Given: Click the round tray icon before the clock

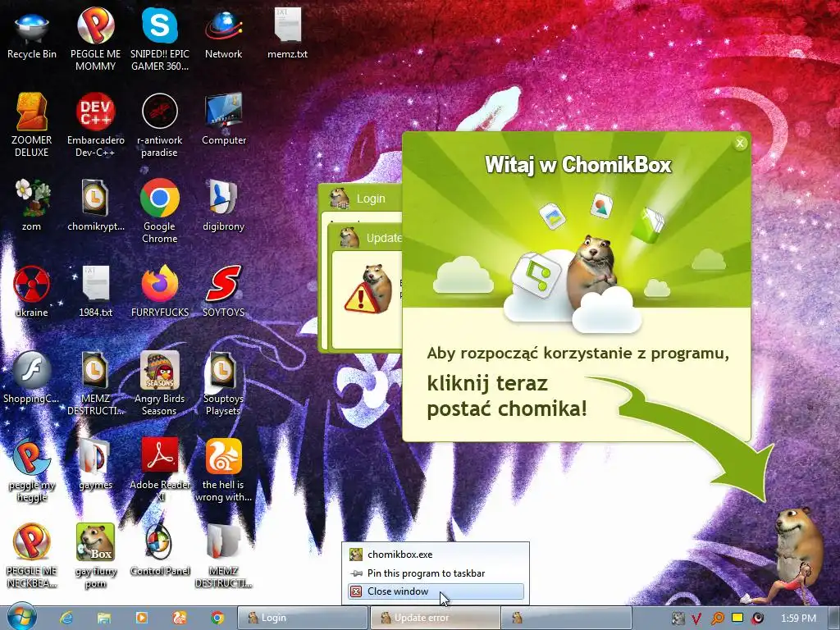Looking at the screenshot, I should point(757,618).
